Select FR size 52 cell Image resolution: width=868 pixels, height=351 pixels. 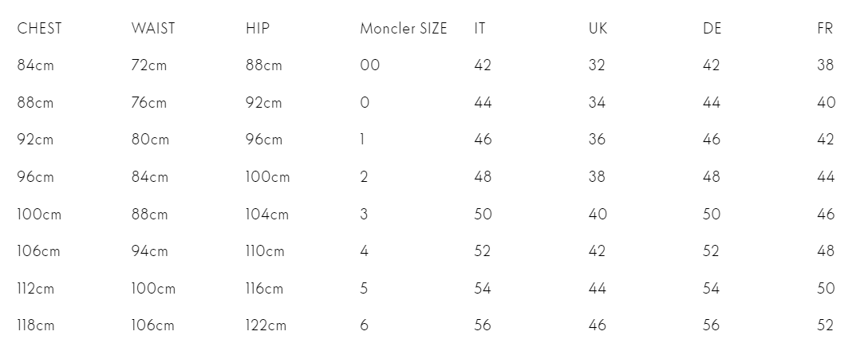[x=826, y=325]
